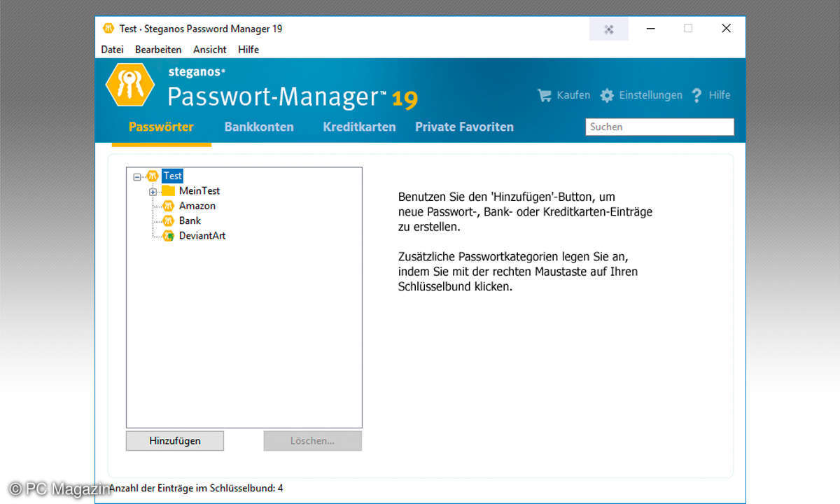Open the Datei menu
Image resolution: width=840 pixels, height=504 pixels.
click(x=112, y=50)
